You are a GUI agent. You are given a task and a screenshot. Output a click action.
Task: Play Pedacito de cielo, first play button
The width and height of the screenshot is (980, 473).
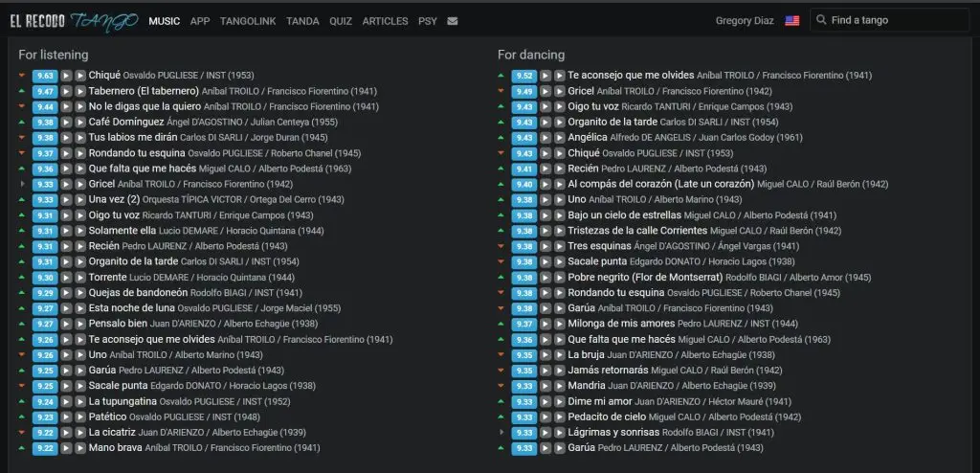click(x=546, y=417)
